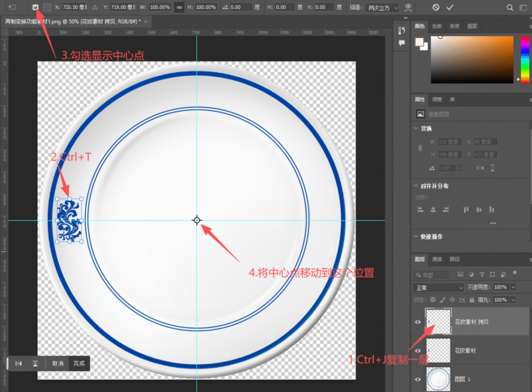Switch to the 通道 tab
532x392 pixels.
point(437,260)
